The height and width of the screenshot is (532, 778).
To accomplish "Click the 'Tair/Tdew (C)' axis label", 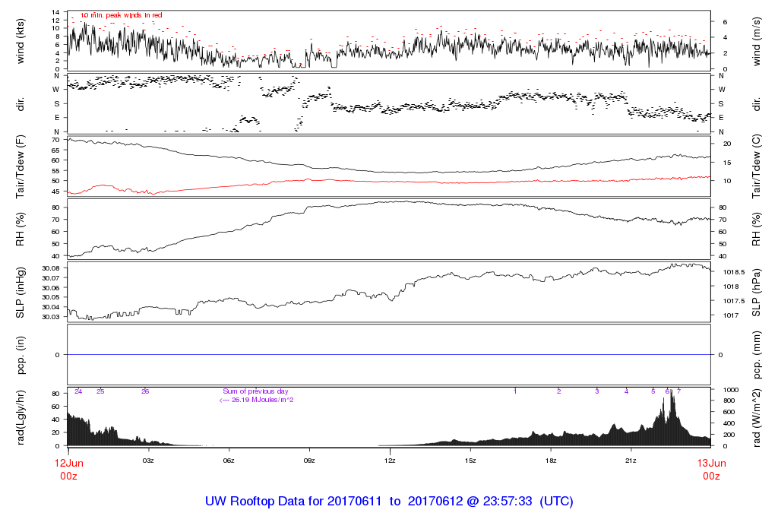I will pyautogui.click(x=756, y=166).
